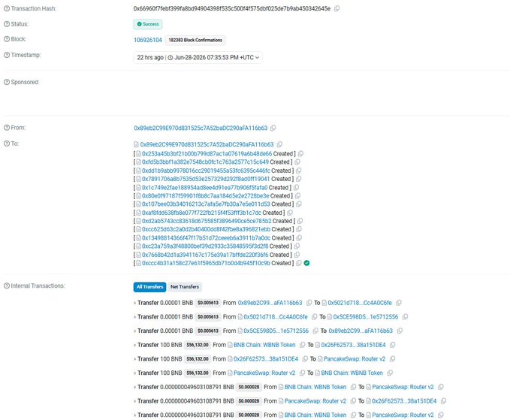Copy 0x26F62573...38a151DE4 recipient in first 100 BNB transfer
This screenshot has height=420, width=510.
pyautogui.click(x=393, y=345)
